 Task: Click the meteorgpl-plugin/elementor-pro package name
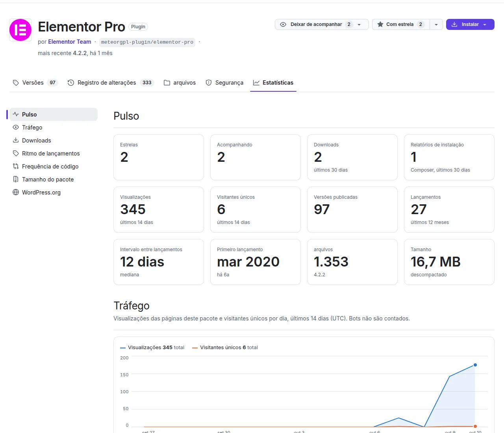click(147, 42)
